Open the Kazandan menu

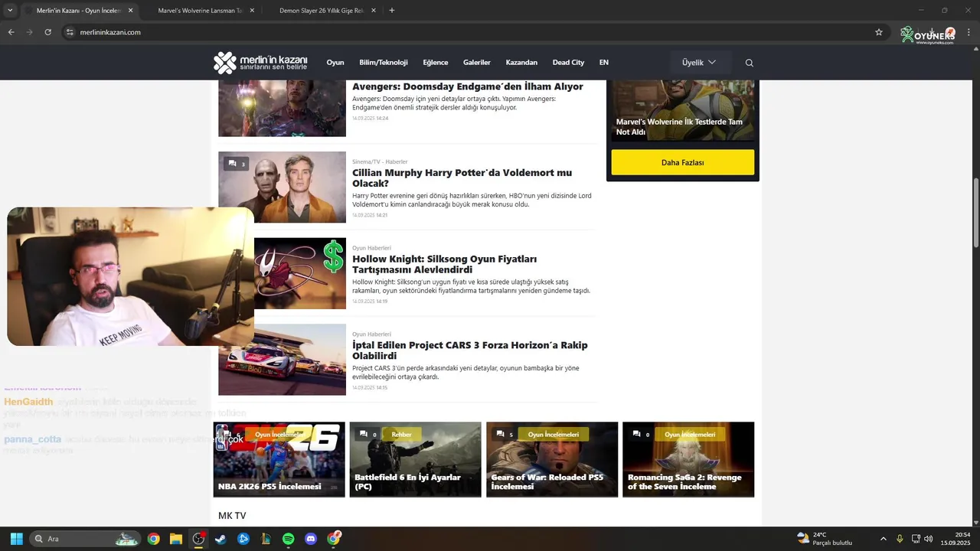pyautogui.click(x=521, y=63)
